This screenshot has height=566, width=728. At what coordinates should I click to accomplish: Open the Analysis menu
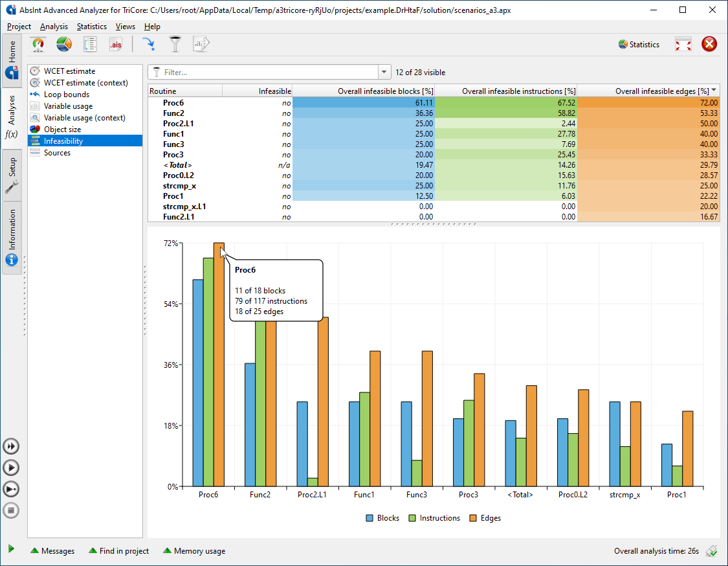pos(54,27)
